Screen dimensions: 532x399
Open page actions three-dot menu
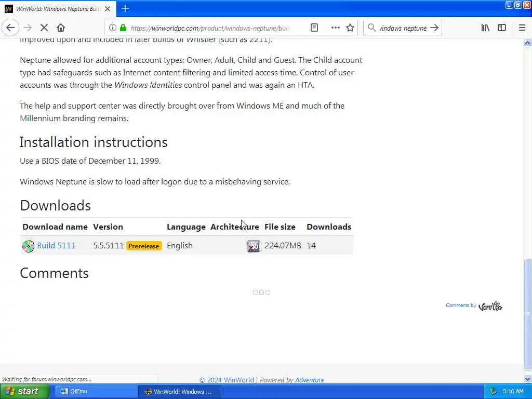pyautogui.click(x=335, y=28)
